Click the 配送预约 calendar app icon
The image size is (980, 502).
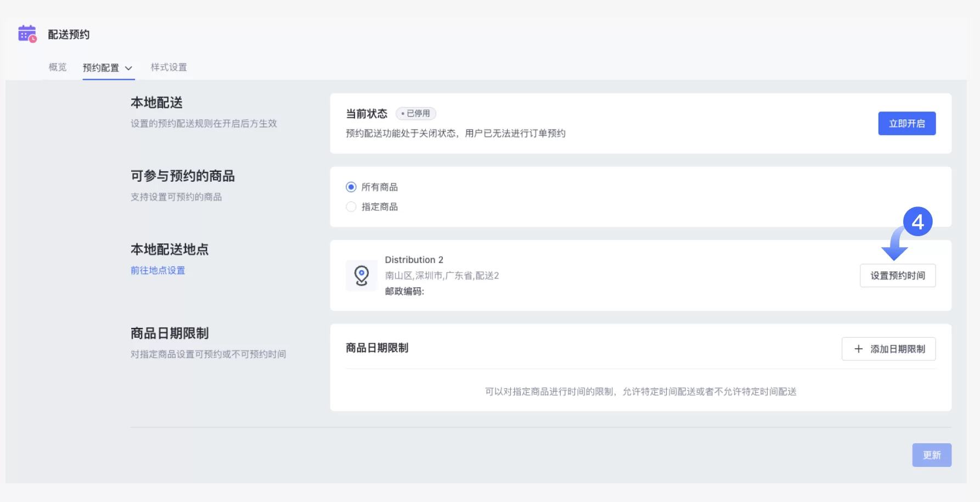click(x=27, y=35)
